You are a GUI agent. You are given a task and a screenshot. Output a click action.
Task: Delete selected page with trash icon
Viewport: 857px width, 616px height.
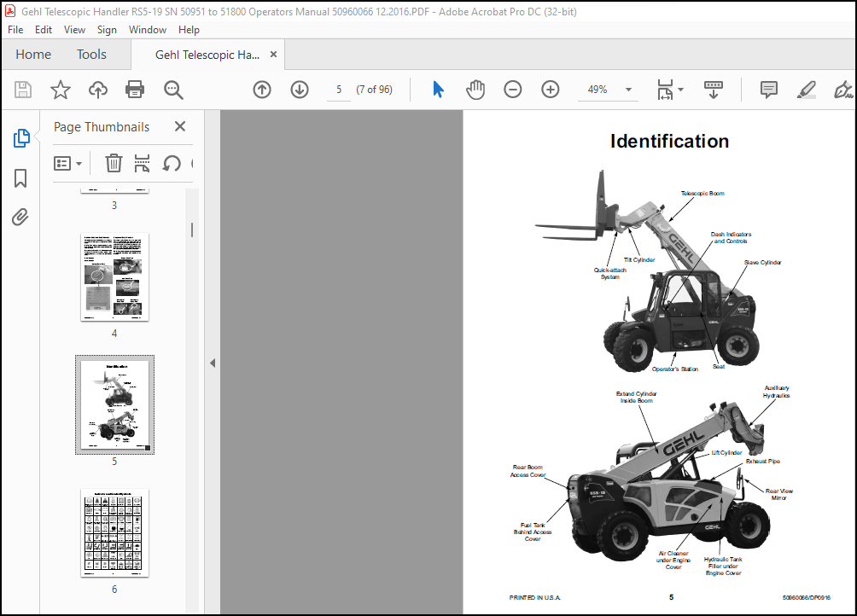114,163
